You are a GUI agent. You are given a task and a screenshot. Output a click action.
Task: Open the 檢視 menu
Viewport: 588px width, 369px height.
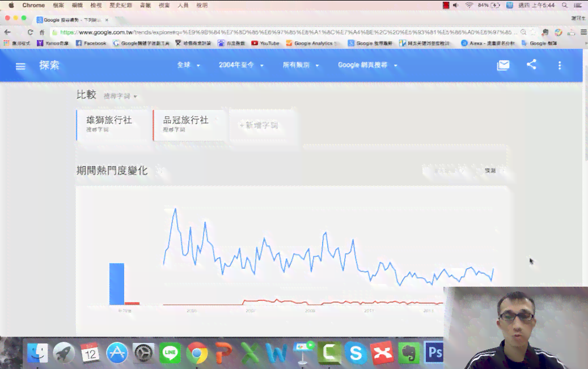tap(96, 5)
